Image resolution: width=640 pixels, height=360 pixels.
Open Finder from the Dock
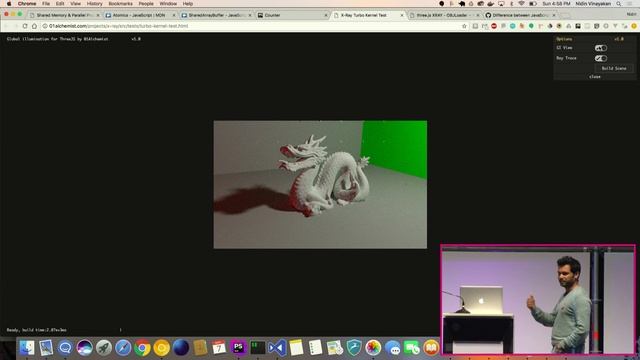pyautogui.click(x=27, y=348)
